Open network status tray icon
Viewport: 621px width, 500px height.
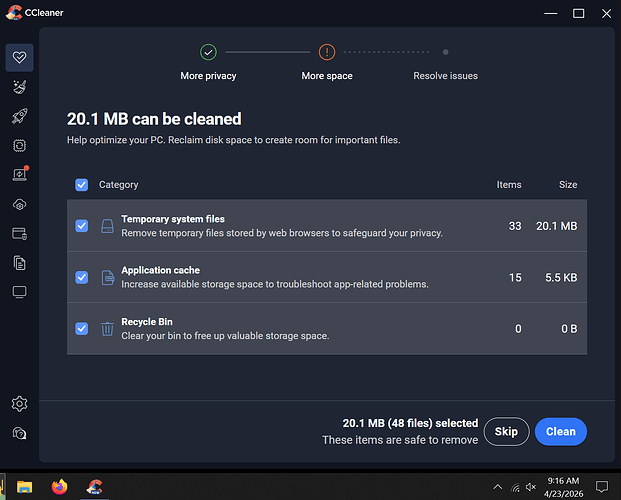(x=515, y=487)
